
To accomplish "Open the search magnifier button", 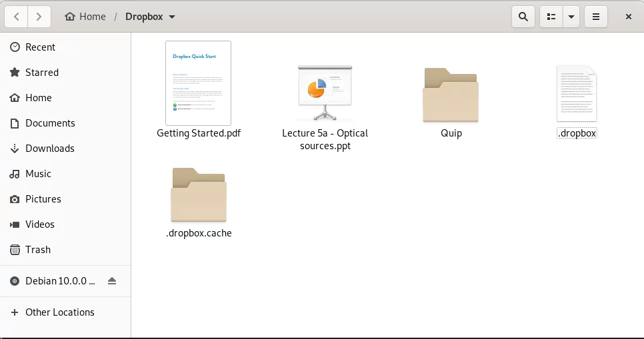I will coord(523,17).
